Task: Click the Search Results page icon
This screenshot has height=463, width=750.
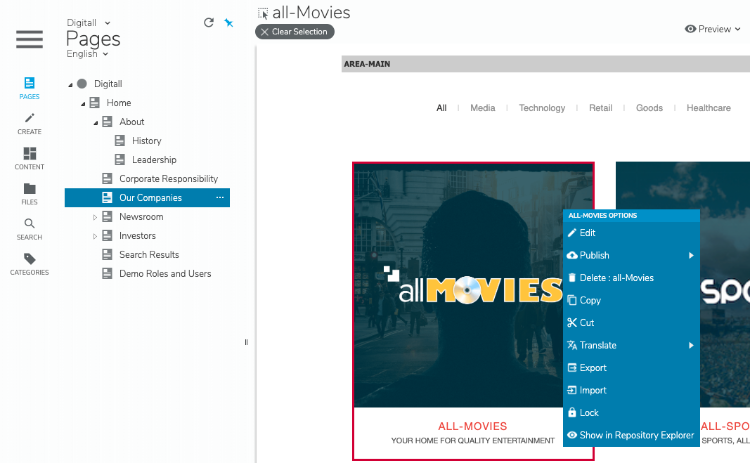Action: click(107, 254)
